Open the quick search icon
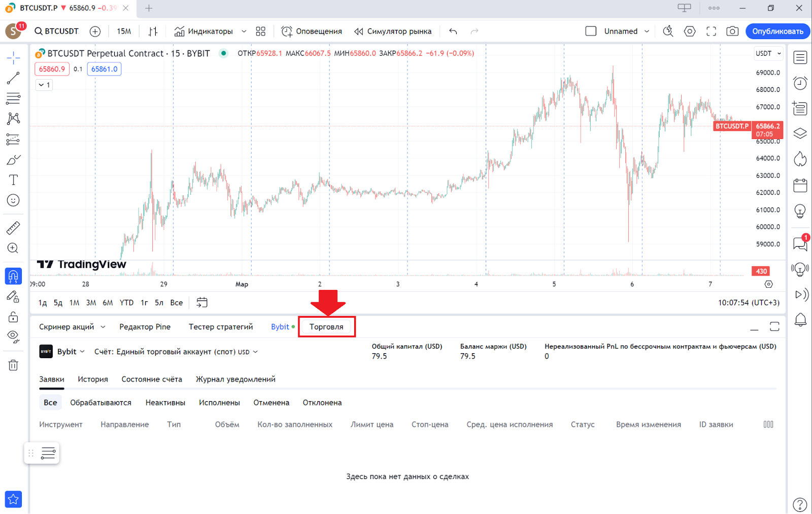 [668, 31]
